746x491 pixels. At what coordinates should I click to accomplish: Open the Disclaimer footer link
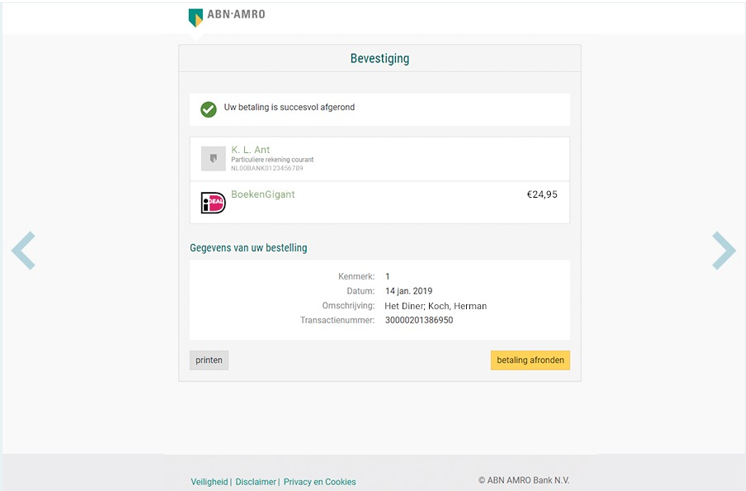point(255,481)
